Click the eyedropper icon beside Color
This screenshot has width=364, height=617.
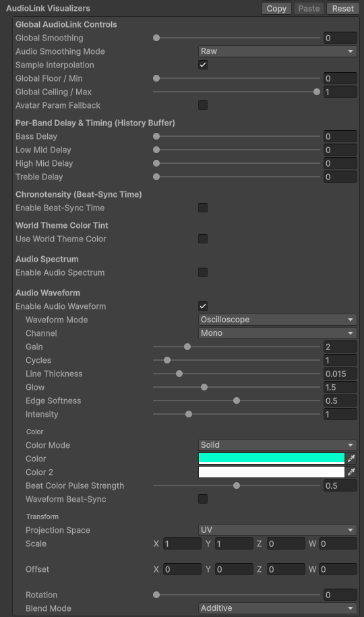point(351,459)
